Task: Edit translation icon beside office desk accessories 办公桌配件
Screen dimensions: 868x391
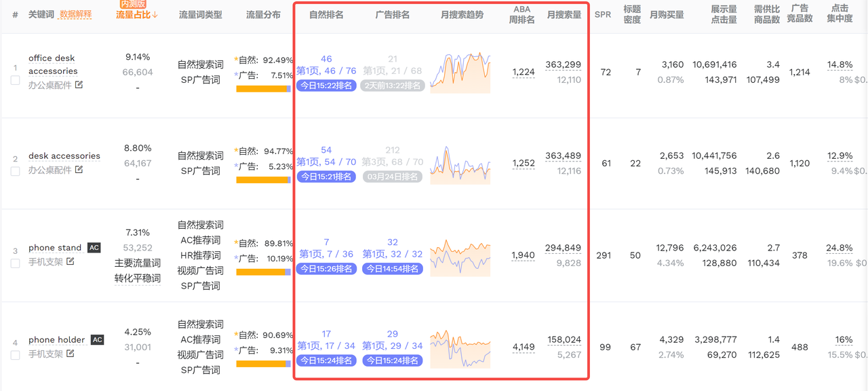Action: (79, 85)
